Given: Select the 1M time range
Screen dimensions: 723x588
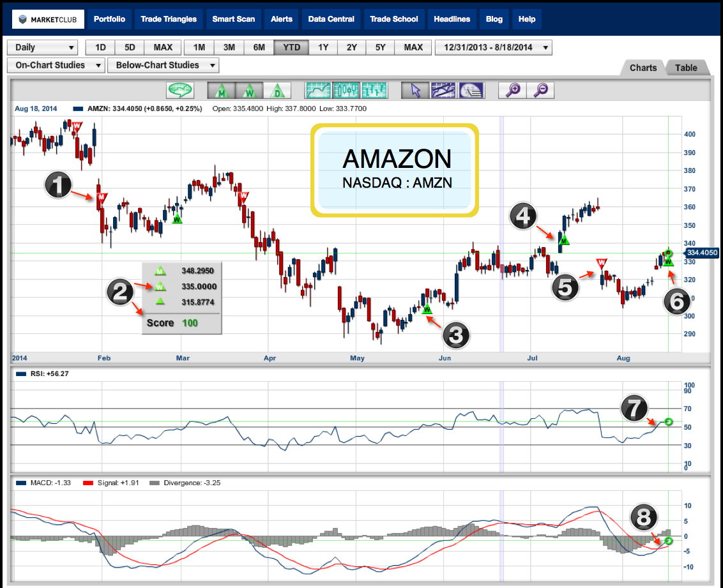Looking at the screenshot, I should pos(199,47).
